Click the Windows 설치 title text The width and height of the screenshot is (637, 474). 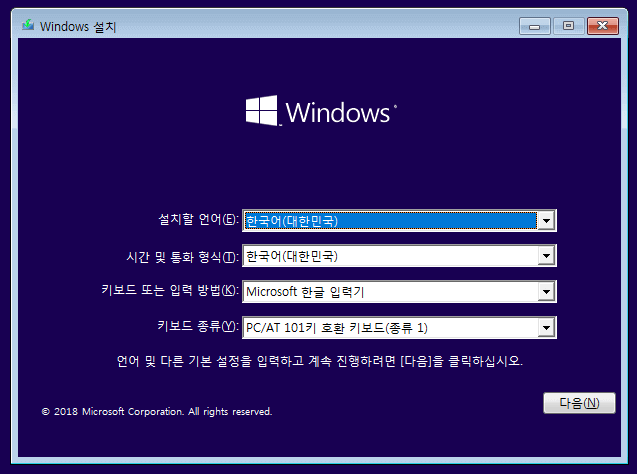click(78, 27)
